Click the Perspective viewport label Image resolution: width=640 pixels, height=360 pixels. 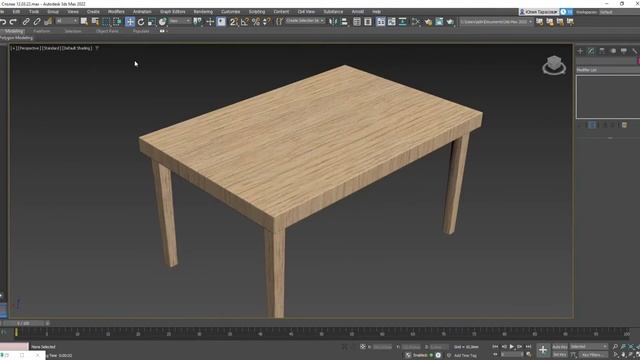coord(29,48)
